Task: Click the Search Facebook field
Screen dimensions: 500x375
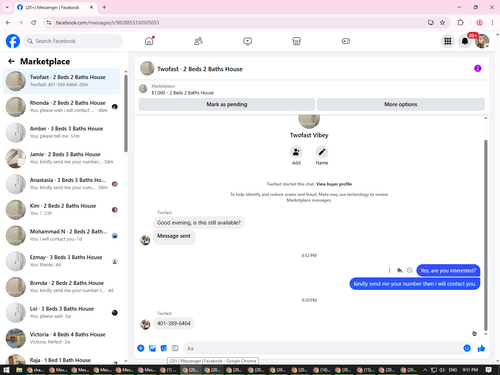Action: 73,41
